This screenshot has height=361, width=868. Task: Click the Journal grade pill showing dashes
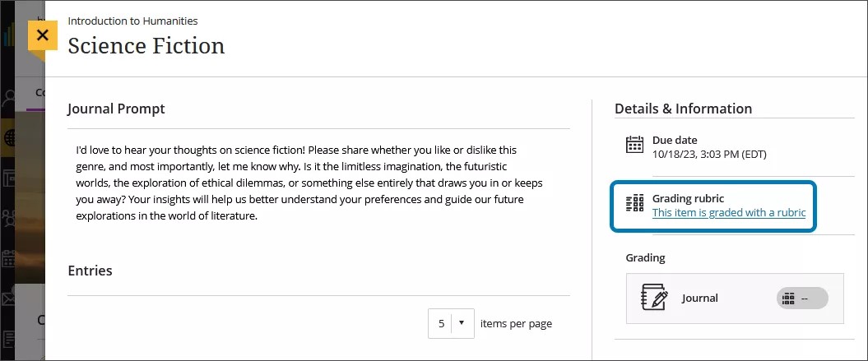[801, 299]
